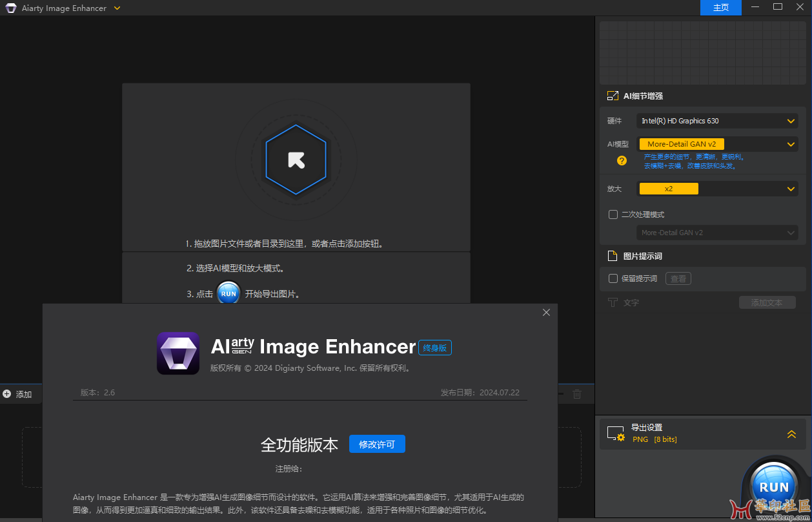
Task: Close the about dialog with the X
Action: tap(546, 313)
